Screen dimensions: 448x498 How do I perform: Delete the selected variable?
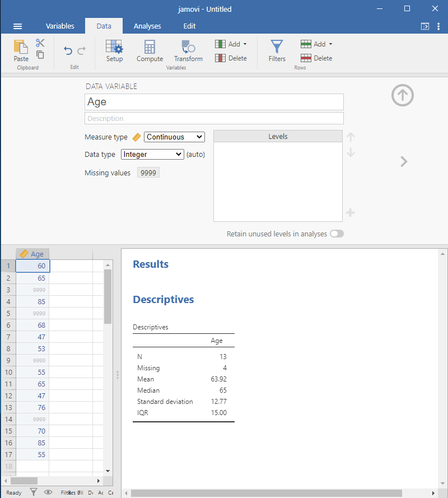231,58
